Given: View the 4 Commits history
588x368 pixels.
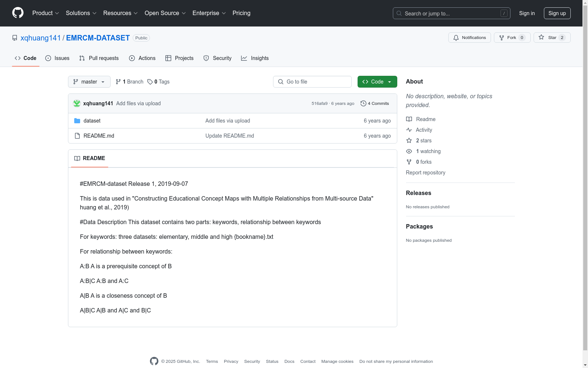Looking at the screenshot, I should click(x=375, y=103).
